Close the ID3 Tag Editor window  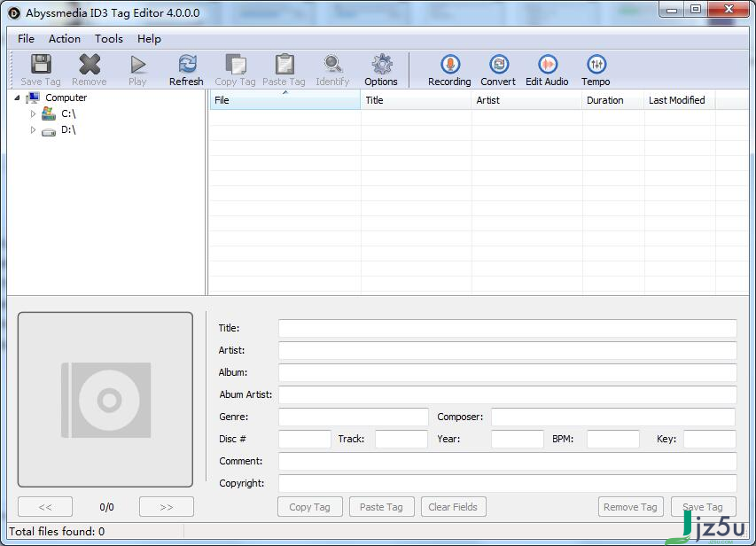tap(729, 10)
